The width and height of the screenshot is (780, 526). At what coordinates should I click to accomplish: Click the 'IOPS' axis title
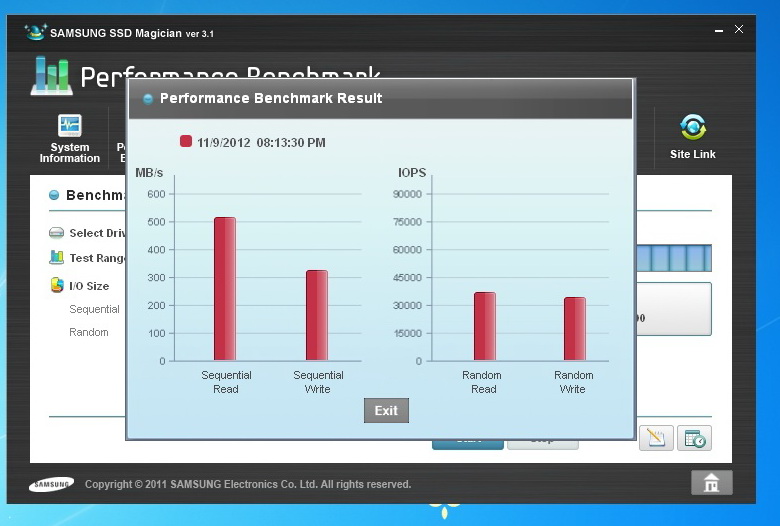click(x=412, y=173)
